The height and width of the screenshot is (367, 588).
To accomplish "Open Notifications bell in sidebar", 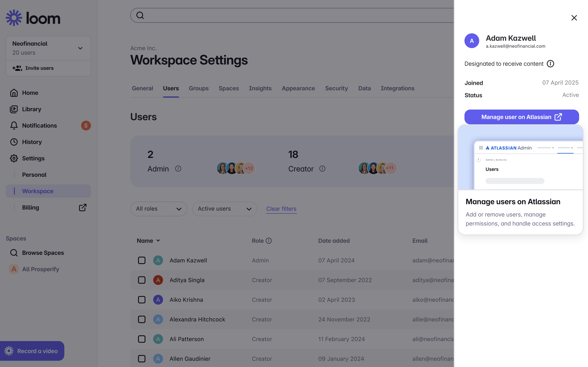I will 14,125.
